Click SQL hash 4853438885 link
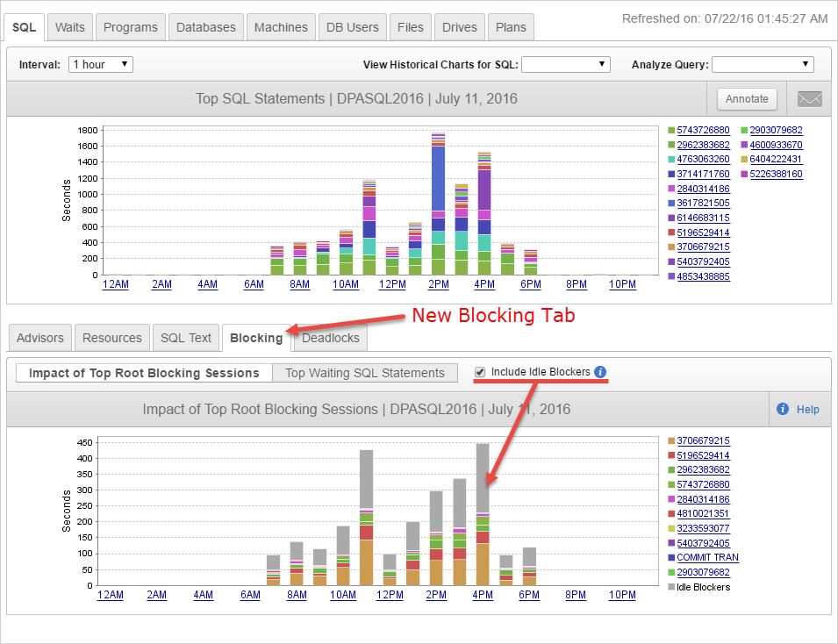Screen dimensions: 838x644 tap(703, 277)
